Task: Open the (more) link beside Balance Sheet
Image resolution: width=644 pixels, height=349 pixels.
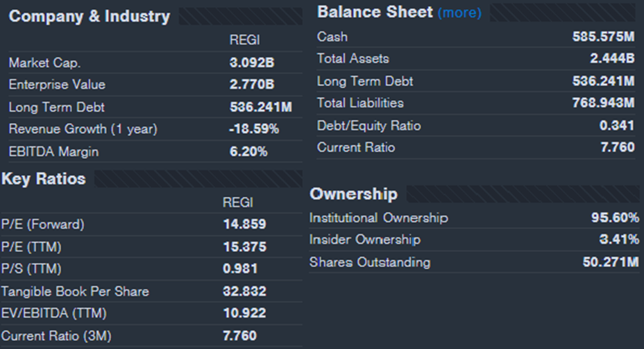Action: (459, 13)
